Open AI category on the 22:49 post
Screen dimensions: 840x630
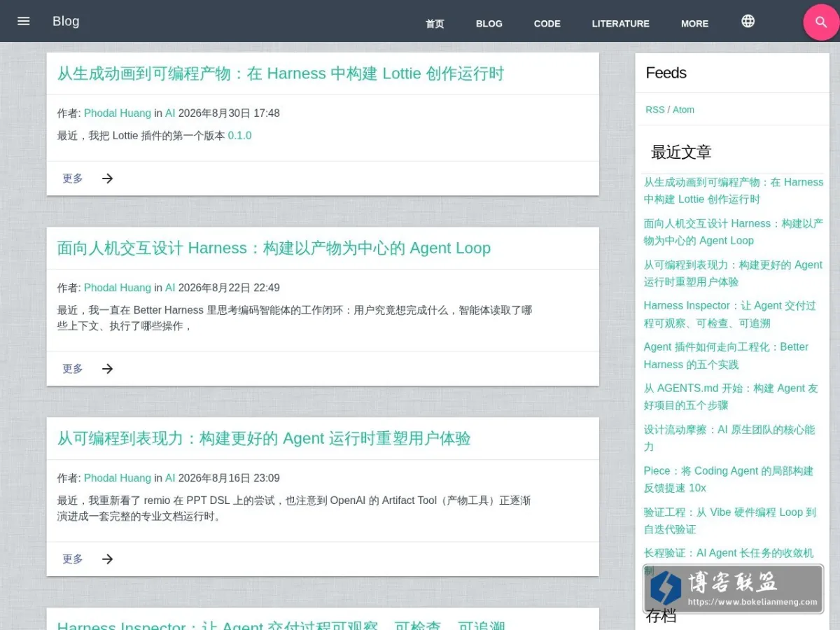(x=170, y=288)
